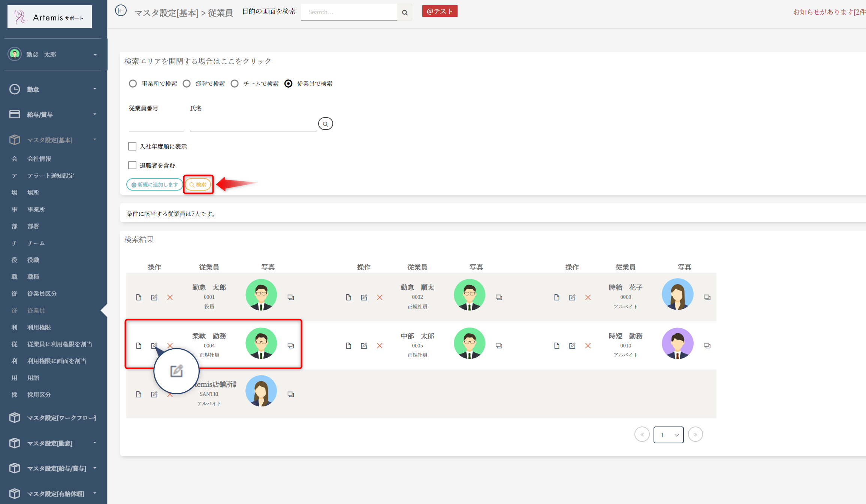866x504 pixels.
Task: Click edit icon for 勤怠 太郎 (0001)
Action: click(x=154, y=297)
